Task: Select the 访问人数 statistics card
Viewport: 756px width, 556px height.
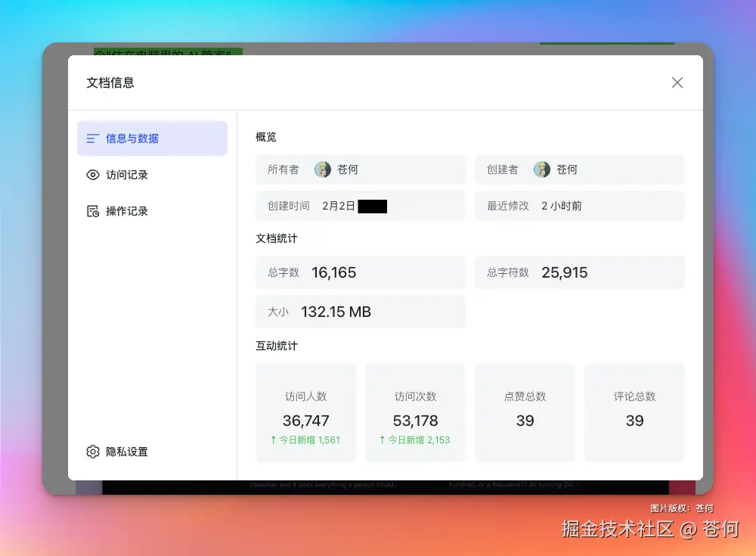Action: pos(305,412)
